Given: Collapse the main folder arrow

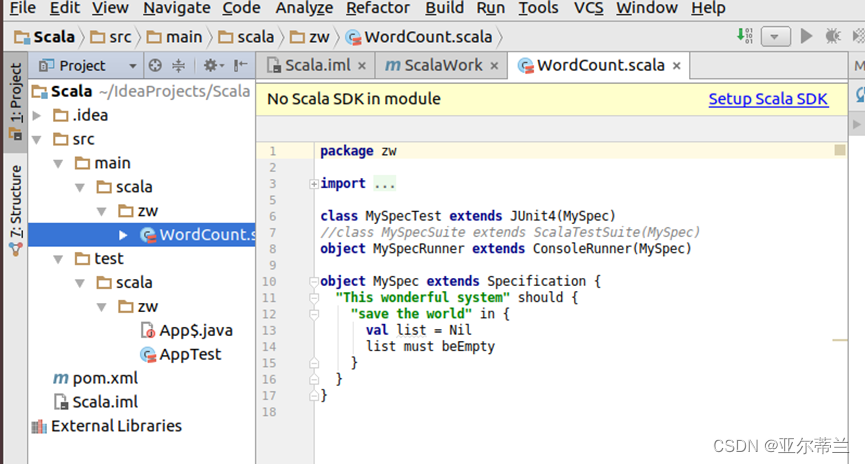Looking at the screenshot, I should pos(58,163).
